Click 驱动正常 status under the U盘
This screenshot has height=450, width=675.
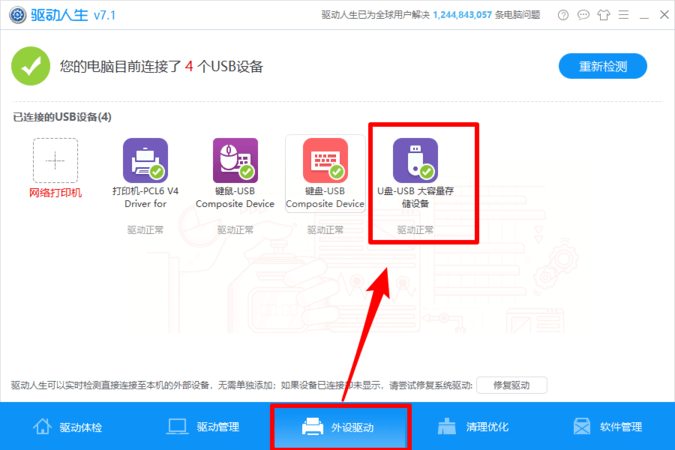415,230
